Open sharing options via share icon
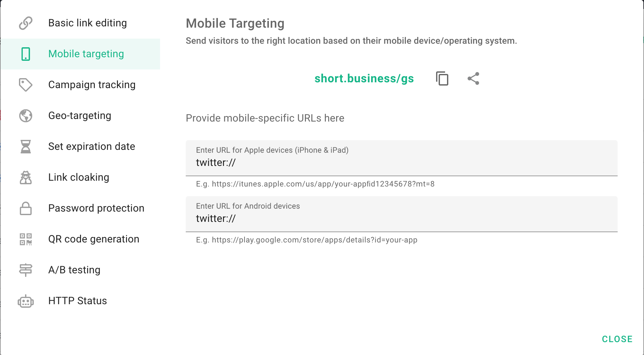The image size is (644, 355). (473, 78)
